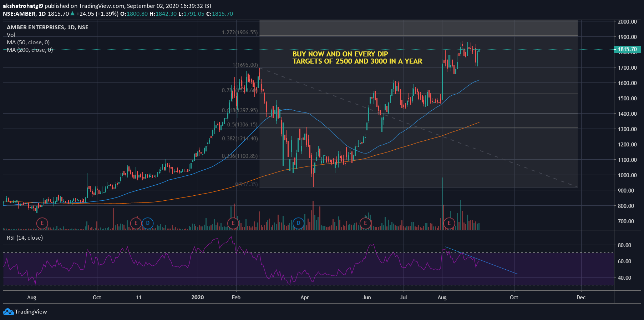Click the TradingView logo icon
Viewport: 644px width, 320px height.
(x=8, y=312)
